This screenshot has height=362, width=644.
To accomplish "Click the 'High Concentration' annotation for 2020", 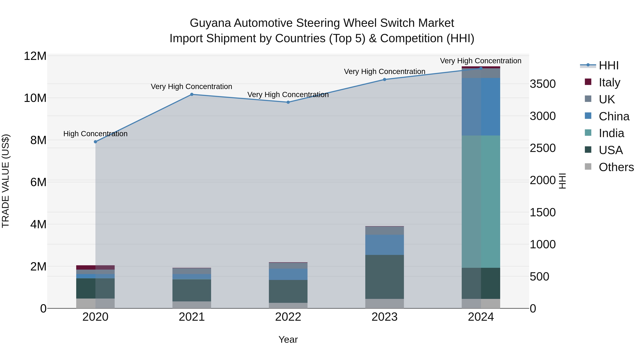I will coord(95,134).
